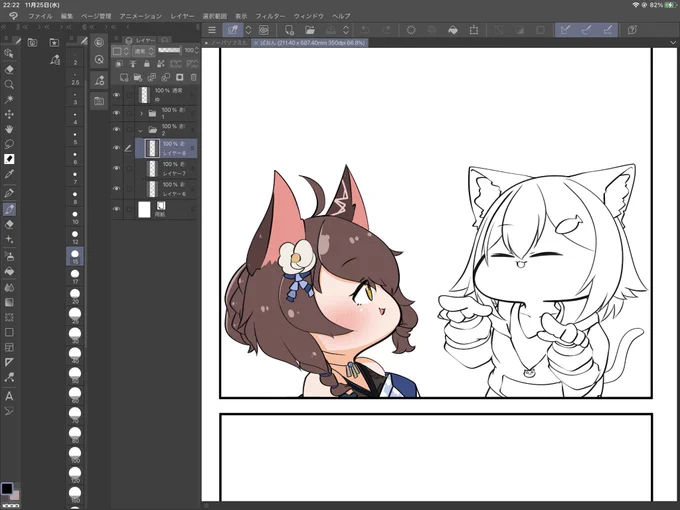Select the レイヤー8 layer thumbnail
The height and width of the screenshot is (510, 680).
(152, 148)
